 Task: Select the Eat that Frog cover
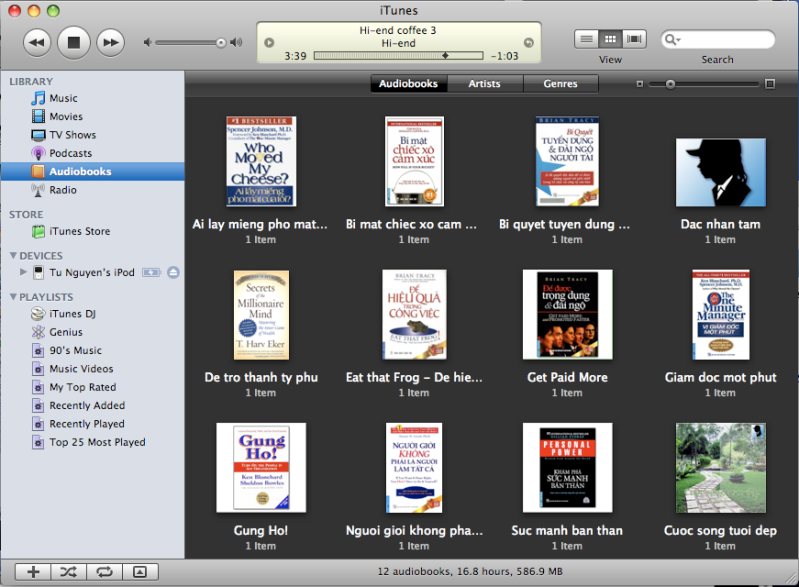coord(414,314)
